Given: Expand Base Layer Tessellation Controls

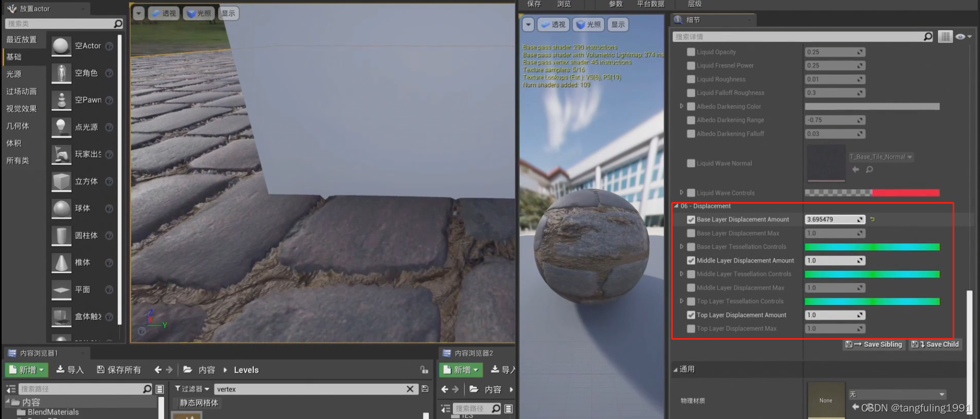Looking at the screenshot, I should coord(681,246).
